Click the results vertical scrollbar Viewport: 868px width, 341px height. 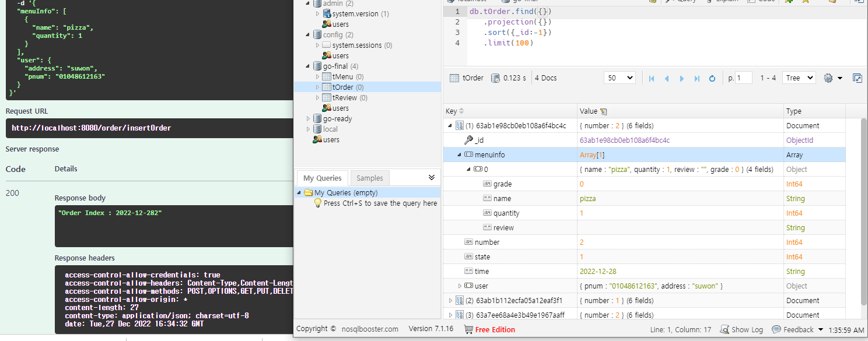coord(864,211)
